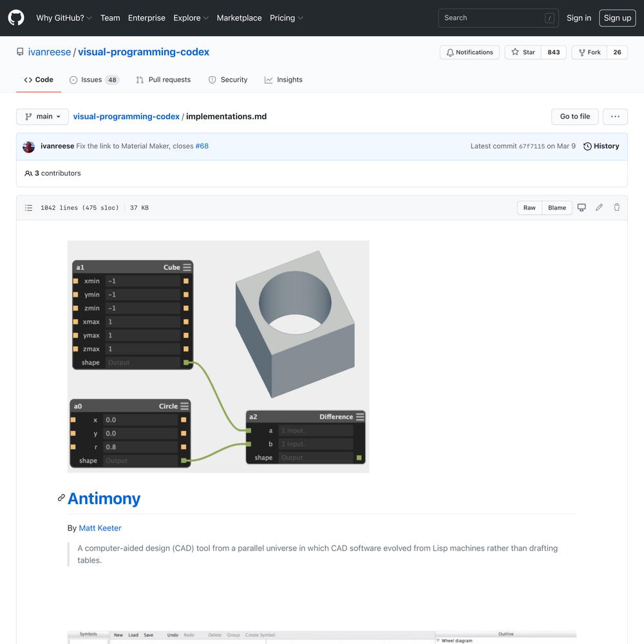Open issue #68 link in commit message
644x644 pixels.
pyautogui.click(x=202, y=146)
